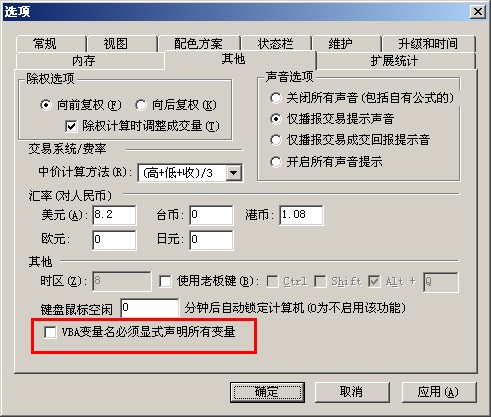Screen dimensions: 491x417
Task: Open the 升级和时间 tab
Action: [x=429, y=44]
